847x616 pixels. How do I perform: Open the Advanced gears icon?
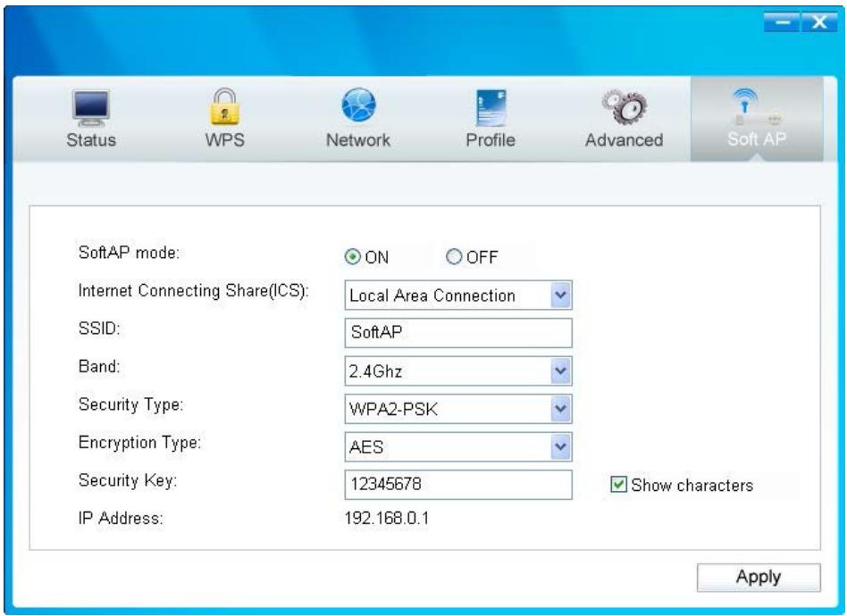[625, 107]
